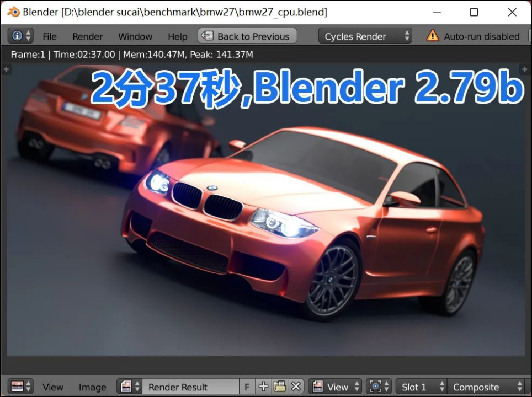Click the Image Editor type icon
This screenshot has width=532, height=397.
pos(21,387)
